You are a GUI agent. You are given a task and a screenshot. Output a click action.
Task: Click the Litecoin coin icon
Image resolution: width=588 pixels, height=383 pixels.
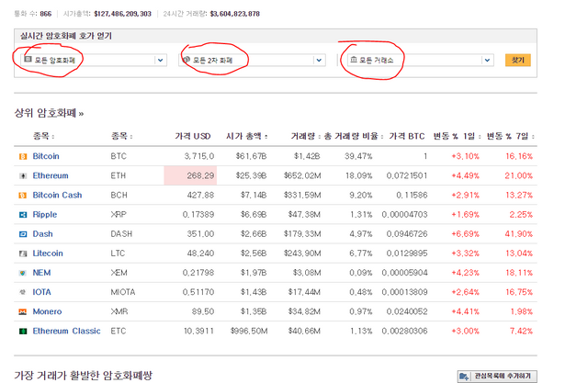[23, 253]
